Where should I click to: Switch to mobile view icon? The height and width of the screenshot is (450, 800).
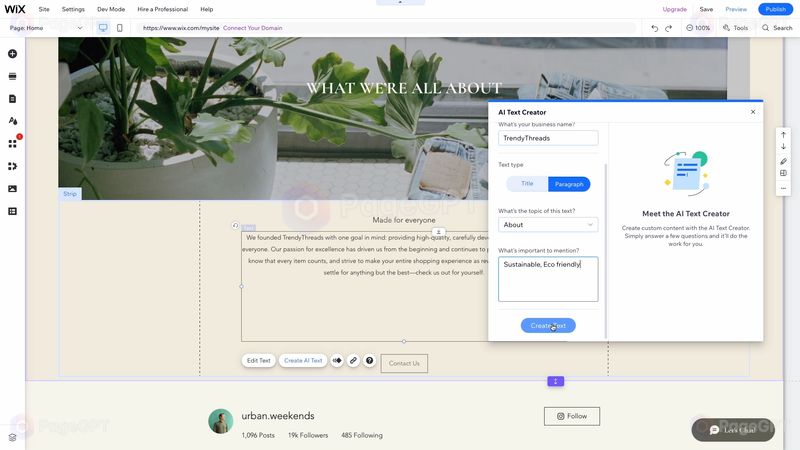coord(119,28)
